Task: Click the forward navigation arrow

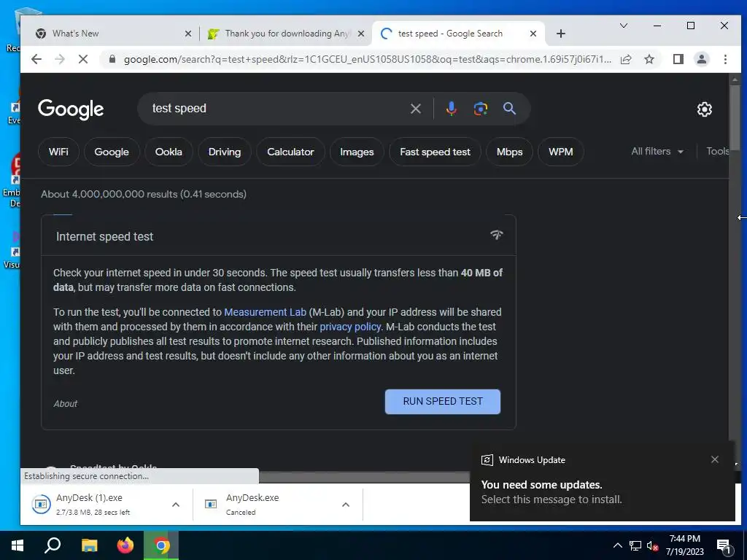Action: [x=60, y=59]
